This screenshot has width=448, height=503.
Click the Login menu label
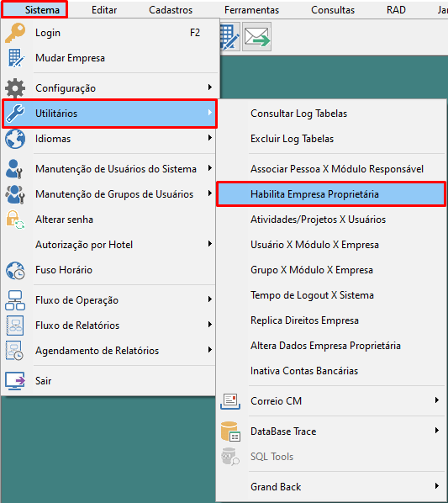(48, 33)
